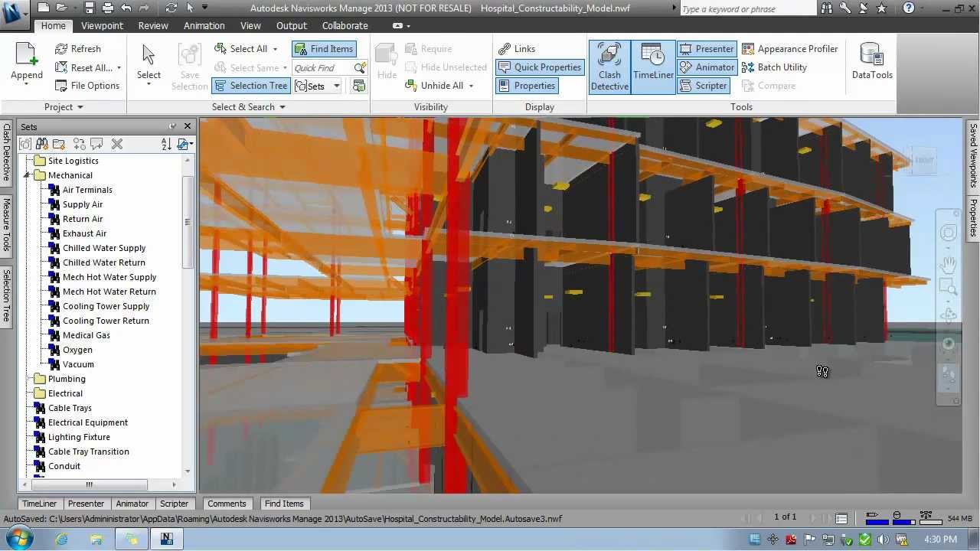Switch to the Review ribbon tab
Viewport: 980px width, 551px height.
(x=153, y=25)
